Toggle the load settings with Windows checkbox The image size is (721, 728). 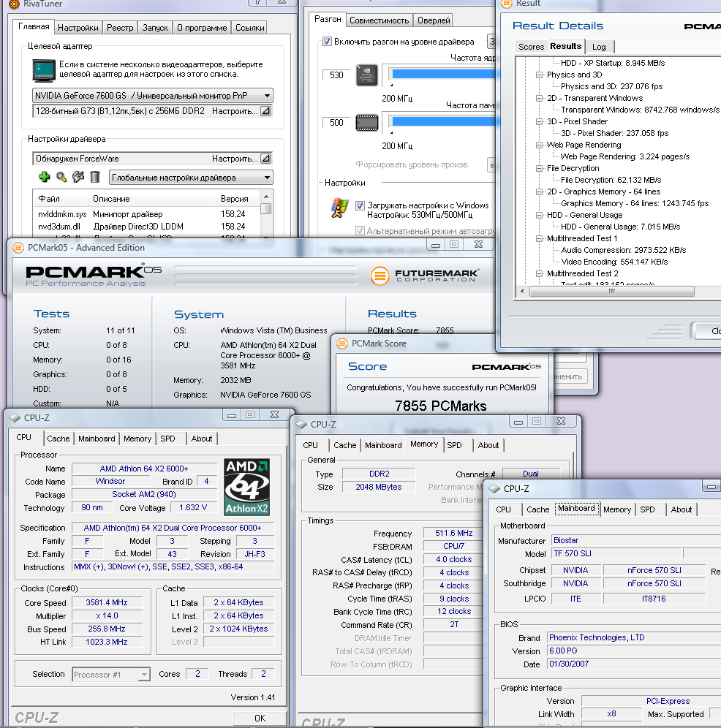click(360, 205)
